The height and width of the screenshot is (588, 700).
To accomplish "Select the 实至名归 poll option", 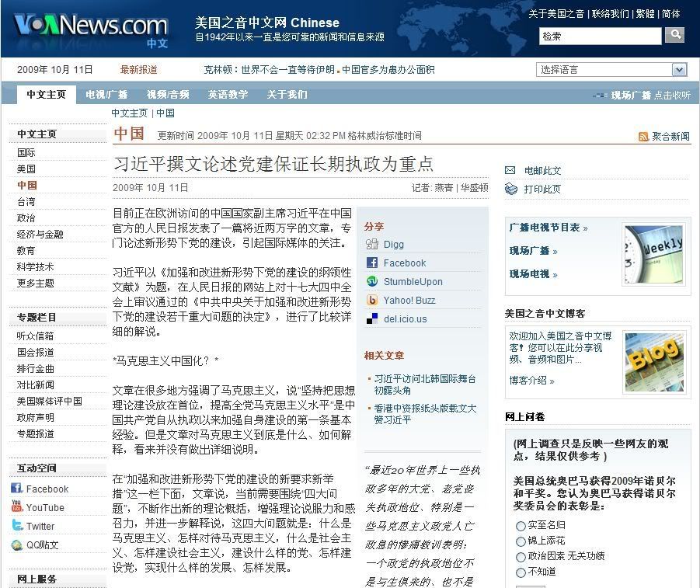I will (521, 526).
